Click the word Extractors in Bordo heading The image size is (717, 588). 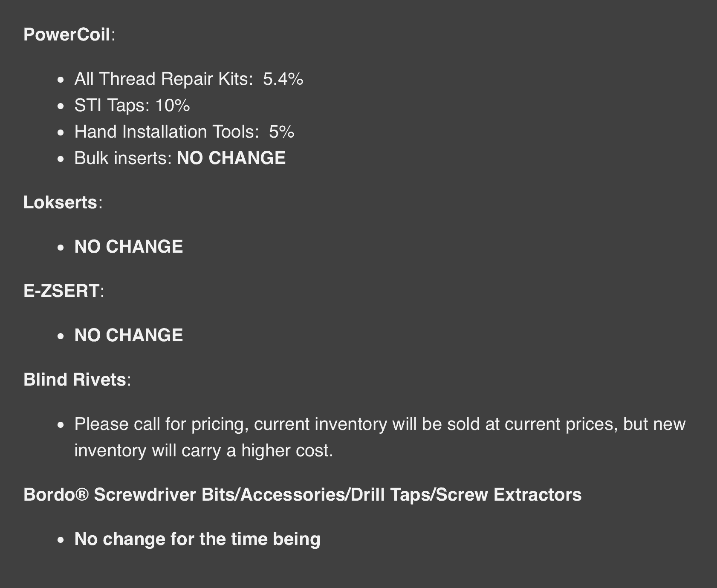[x=538, y=495]
